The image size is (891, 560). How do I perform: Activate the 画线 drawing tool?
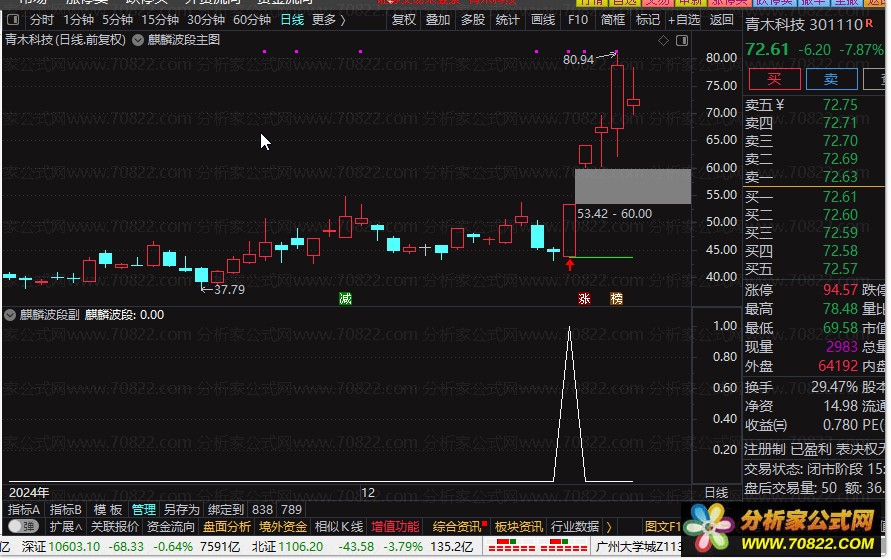pos(543,20)
